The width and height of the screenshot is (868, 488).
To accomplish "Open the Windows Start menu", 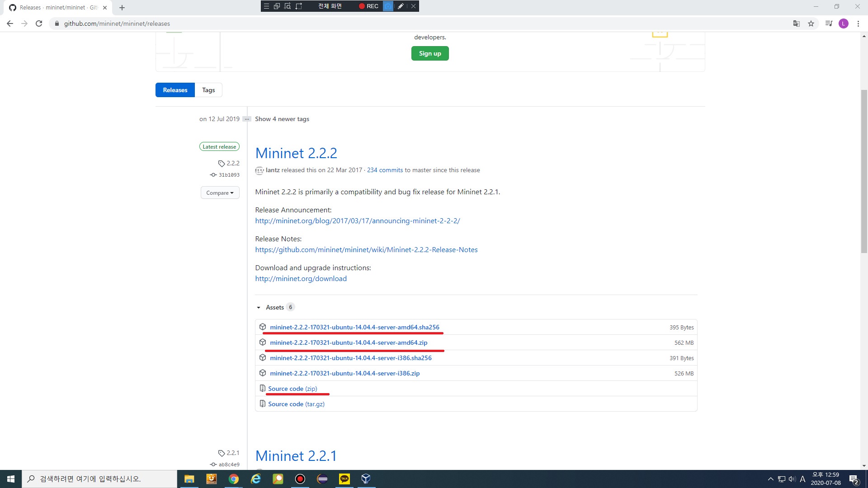I will click(11, 479).
